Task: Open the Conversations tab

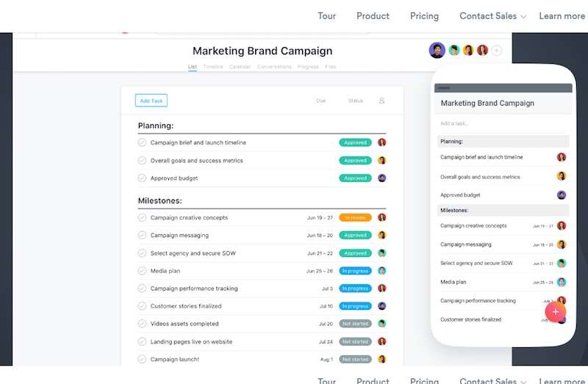Action: click(x=274, y=67)
